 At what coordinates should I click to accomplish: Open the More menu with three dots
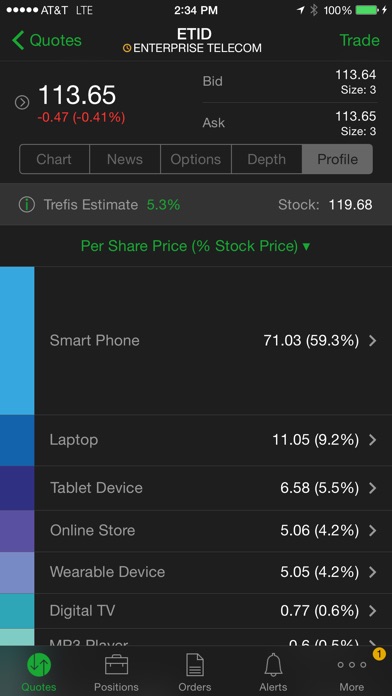(x=352, y=664)
